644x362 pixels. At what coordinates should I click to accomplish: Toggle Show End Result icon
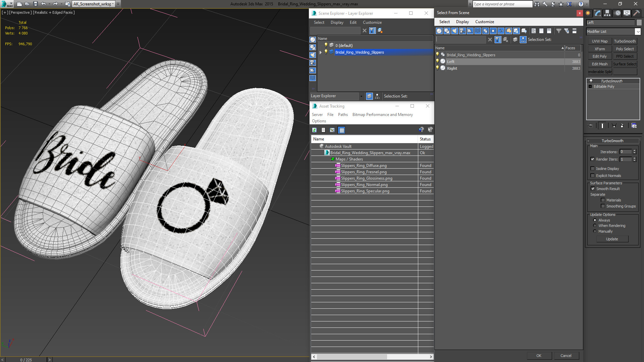(602, 126)
